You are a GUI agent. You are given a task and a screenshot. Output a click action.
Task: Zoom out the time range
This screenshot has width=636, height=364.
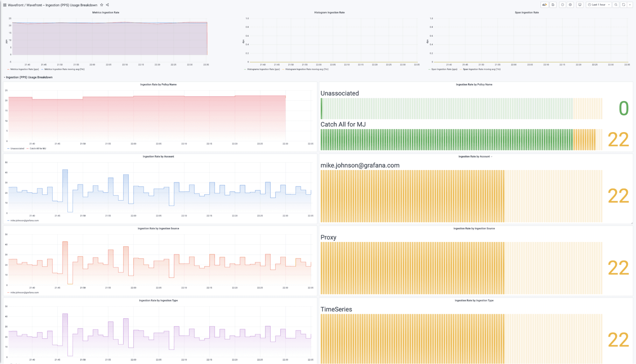pos(616,5)
